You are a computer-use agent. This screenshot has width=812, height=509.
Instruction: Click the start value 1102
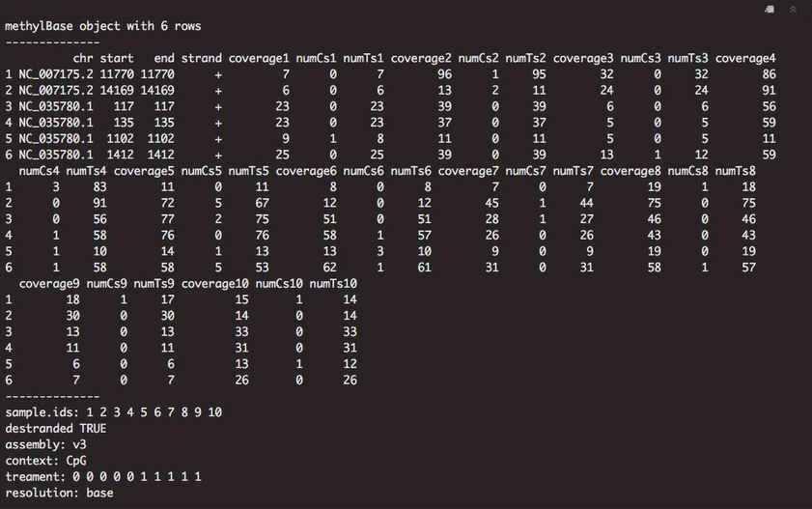coord(120,139)
